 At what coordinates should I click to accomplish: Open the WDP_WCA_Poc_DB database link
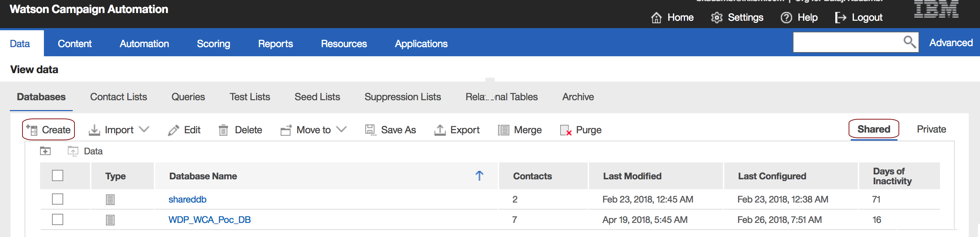(209, 220)
